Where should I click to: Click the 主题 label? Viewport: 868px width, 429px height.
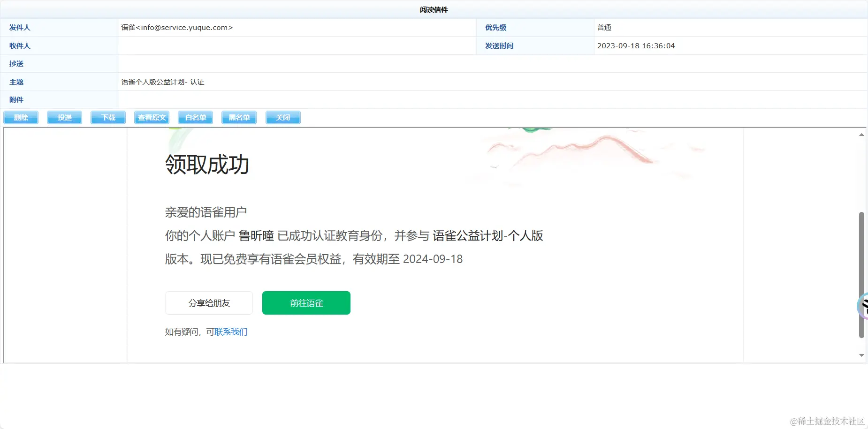pos(16,82)
